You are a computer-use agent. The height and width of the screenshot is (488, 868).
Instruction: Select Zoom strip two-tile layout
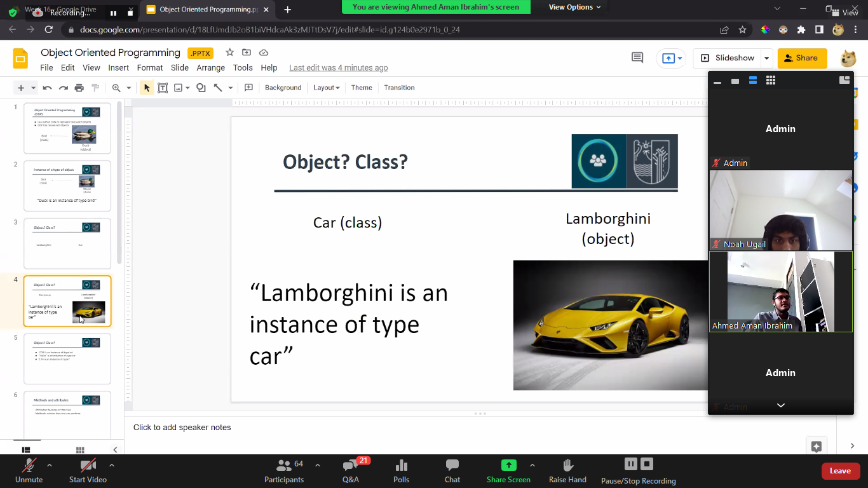pos(753,81)
